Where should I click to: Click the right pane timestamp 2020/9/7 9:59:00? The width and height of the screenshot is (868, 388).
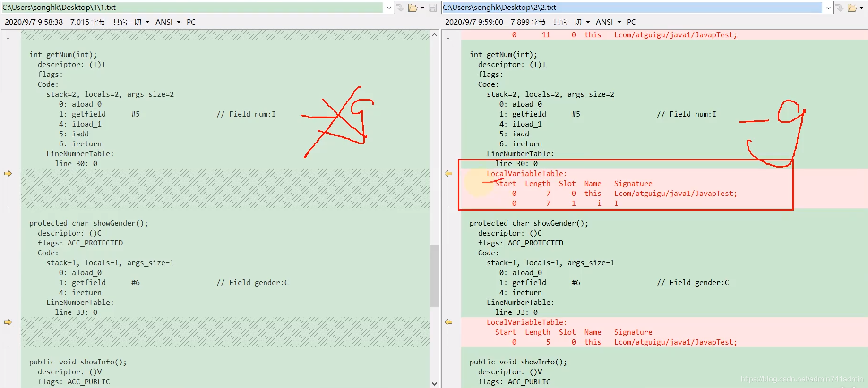[x=474, y=22]
